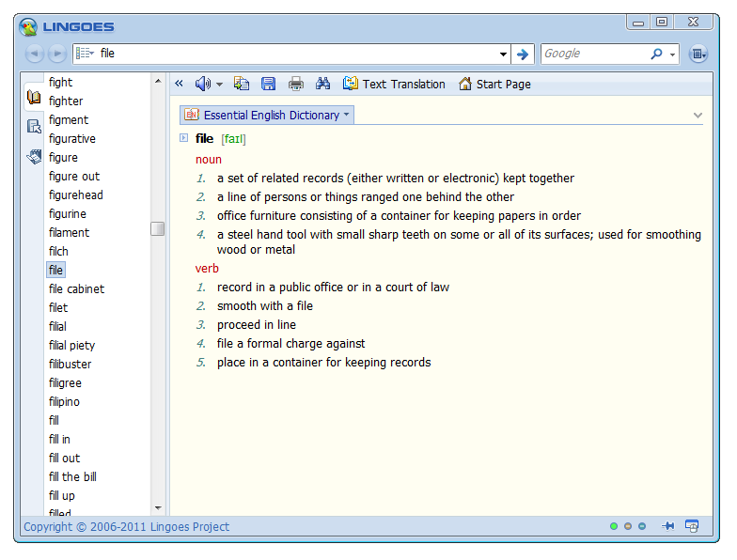
Task: Click the Google search magnifier icon
Action: click(x=656, y=54)
